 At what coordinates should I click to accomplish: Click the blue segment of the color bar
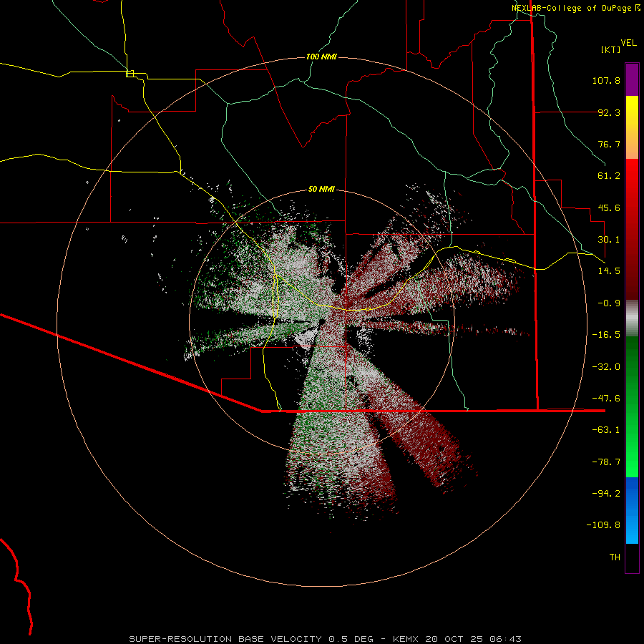(632, 510)
